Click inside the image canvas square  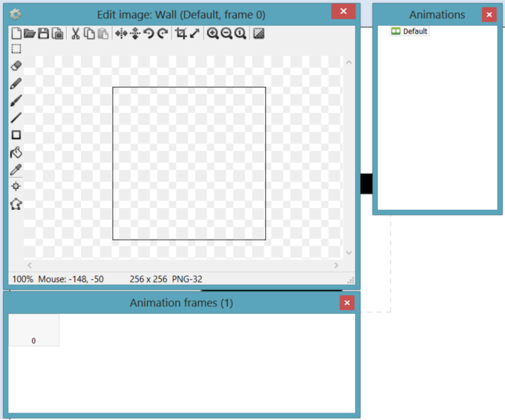coord(189,163)
